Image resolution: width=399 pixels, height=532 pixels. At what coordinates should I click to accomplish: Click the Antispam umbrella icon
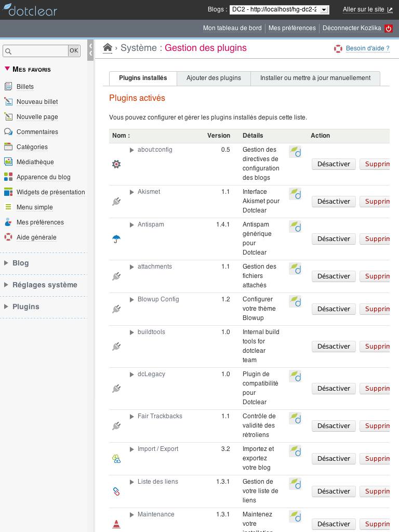point(116,239)
